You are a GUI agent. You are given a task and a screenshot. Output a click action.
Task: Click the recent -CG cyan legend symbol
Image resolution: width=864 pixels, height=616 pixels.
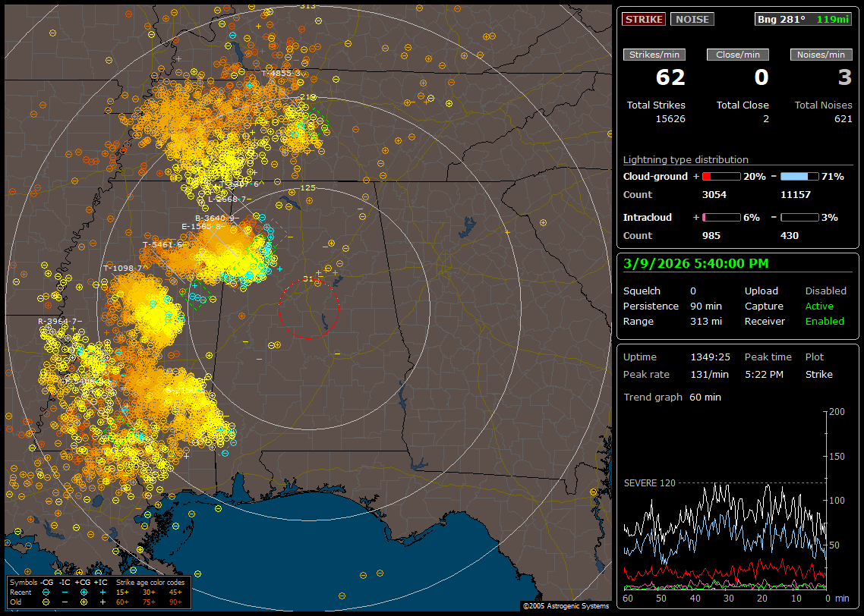(x=46, y=592)
